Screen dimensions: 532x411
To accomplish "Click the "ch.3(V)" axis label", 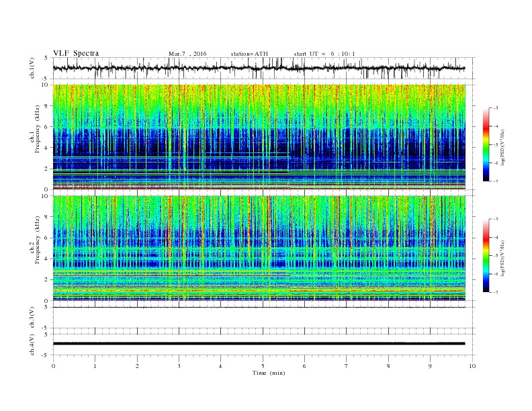I will click(32, 318).
